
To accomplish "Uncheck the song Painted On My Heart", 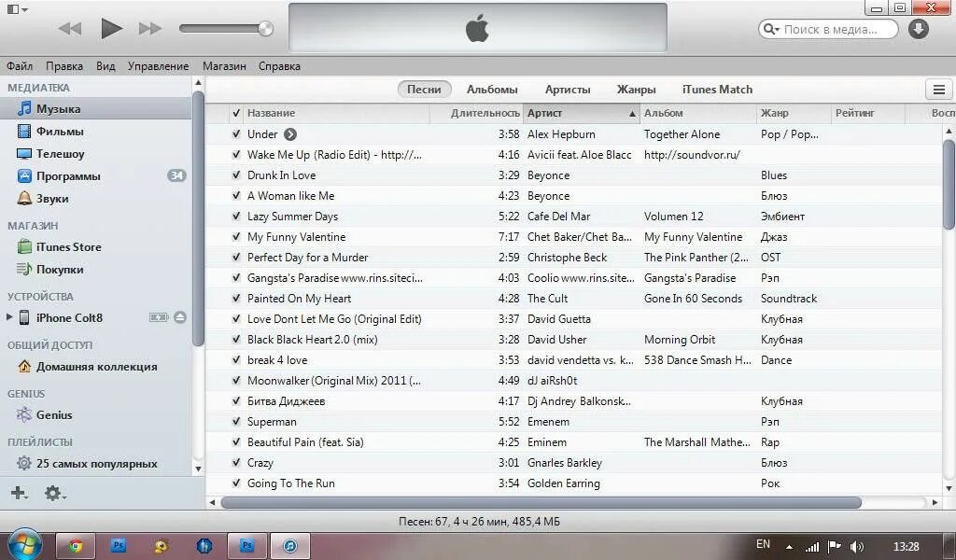I will click(236, 298).
